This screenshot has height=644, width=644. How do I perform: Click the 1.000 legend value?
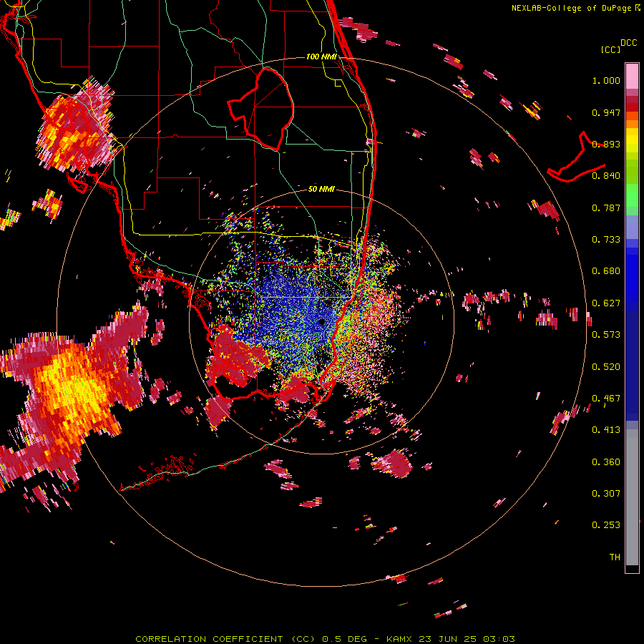606,80
